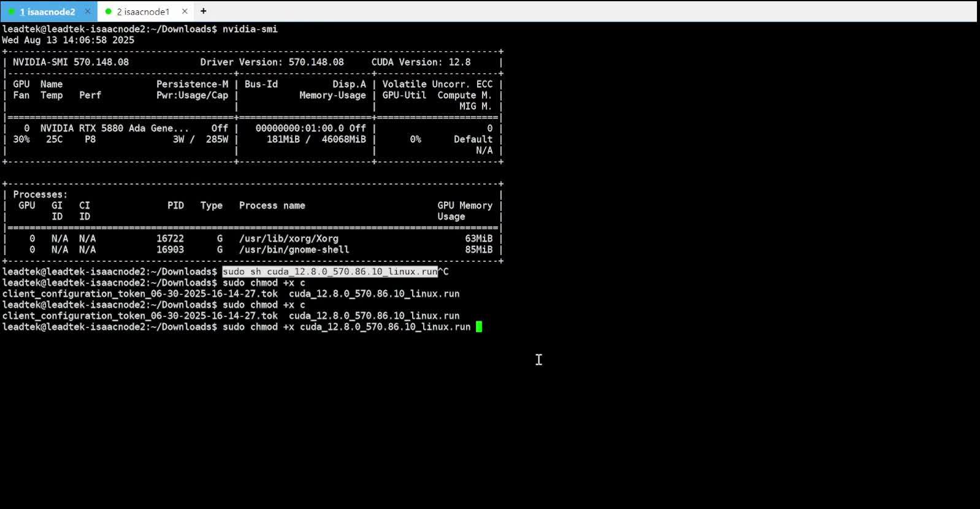
Task: Click the Volatile Uncorr. ECC column header
Action: click(x=437, y=84)
